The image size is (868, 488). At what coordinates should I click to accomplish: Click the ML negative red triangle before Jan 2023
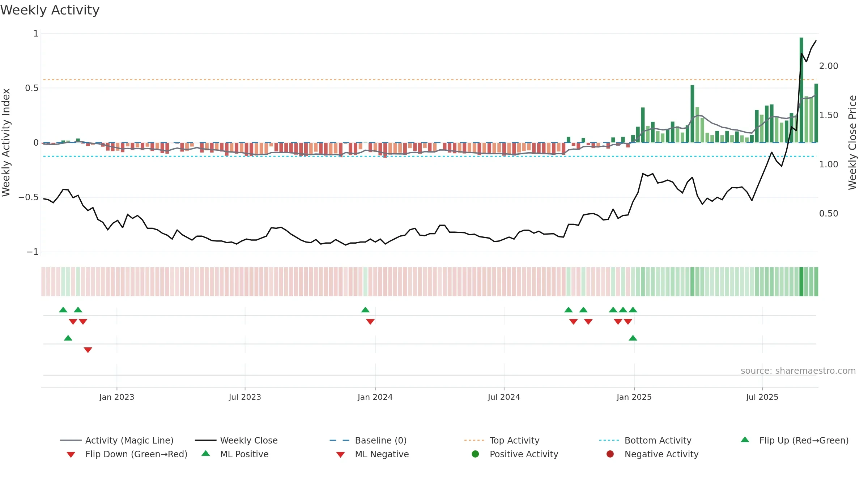88,350
